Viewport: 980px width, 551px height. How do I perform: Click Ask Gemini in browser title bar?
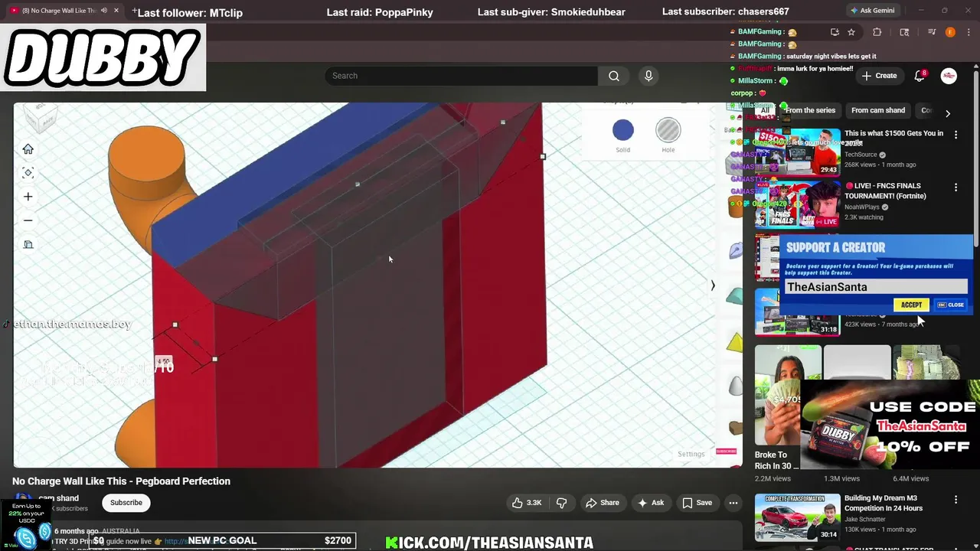[x=872, y=11]
